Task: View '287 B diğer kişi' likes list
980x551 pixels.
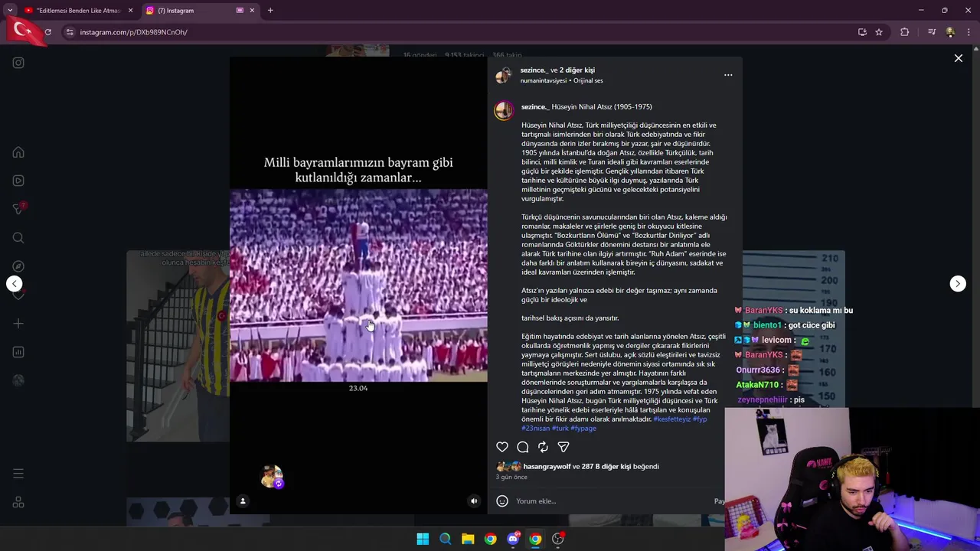Action: click(x=606, y=467)
